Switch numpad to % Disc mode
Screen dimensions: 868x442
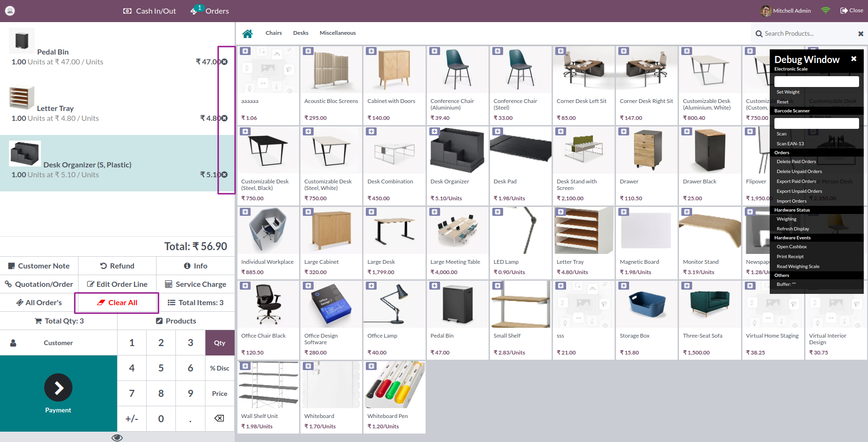pyautogui.click(x=219, y=368)
